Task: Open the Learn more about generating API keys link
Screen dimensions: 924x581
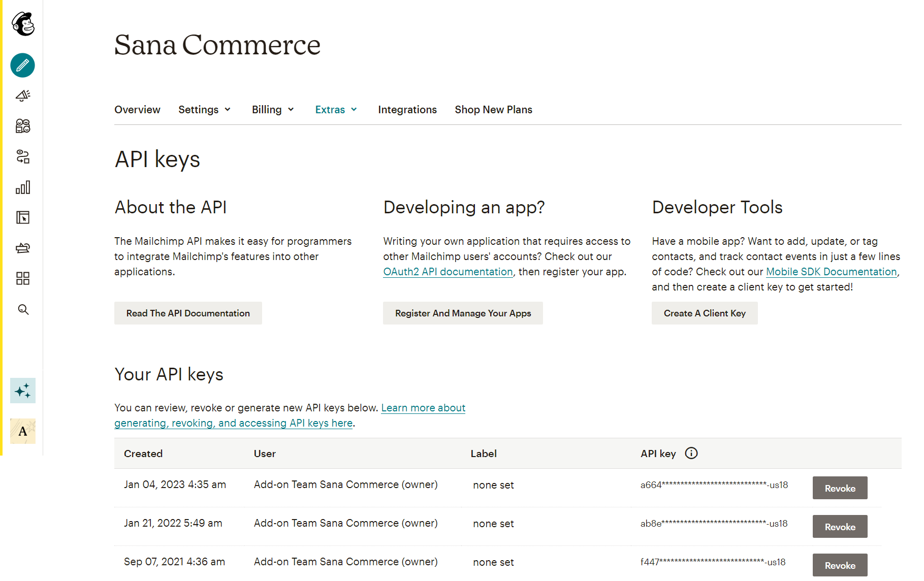Action: (x=290, y=415)
